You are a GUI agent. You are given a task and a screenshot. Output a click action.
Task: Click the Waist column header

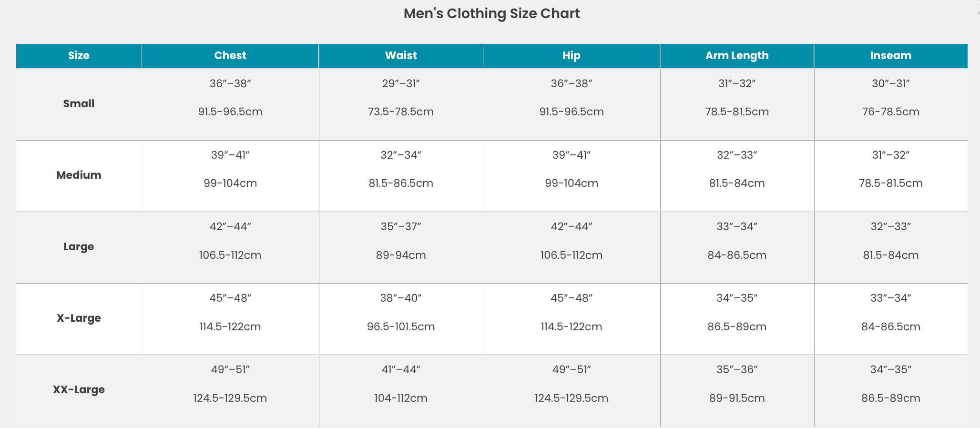click(x=401, y=55)
